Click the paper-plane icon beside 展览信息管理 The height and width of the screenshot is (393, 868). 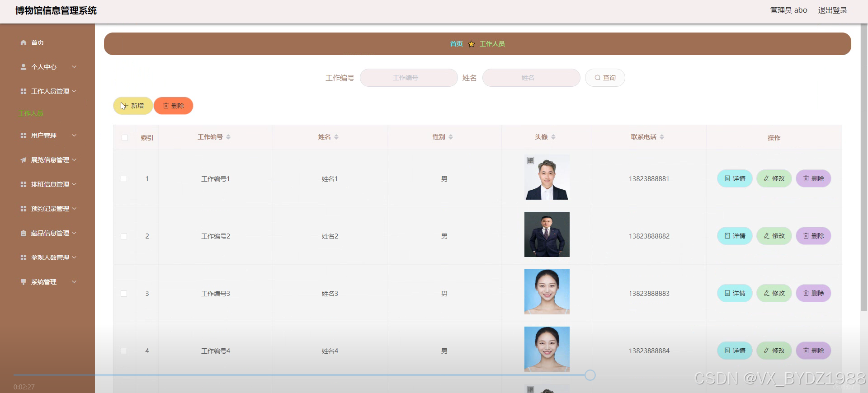click(24, 160)
